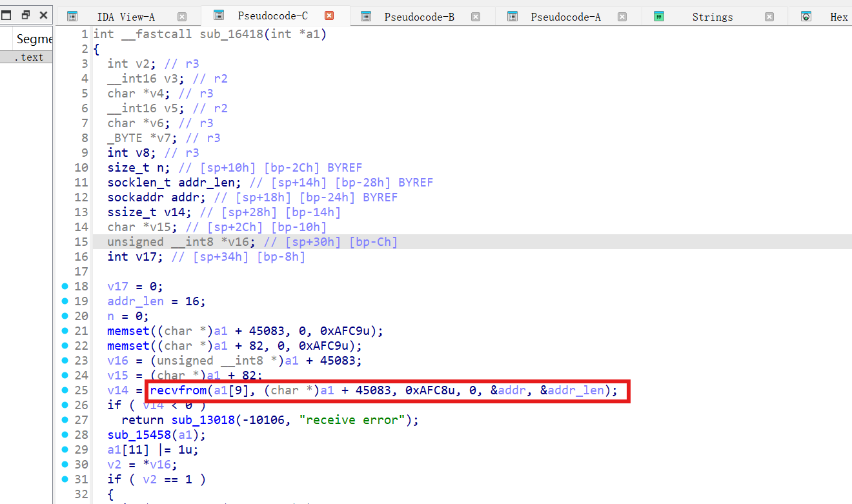Toggle breakpoint dot on line 19

(x=65, y=301)
